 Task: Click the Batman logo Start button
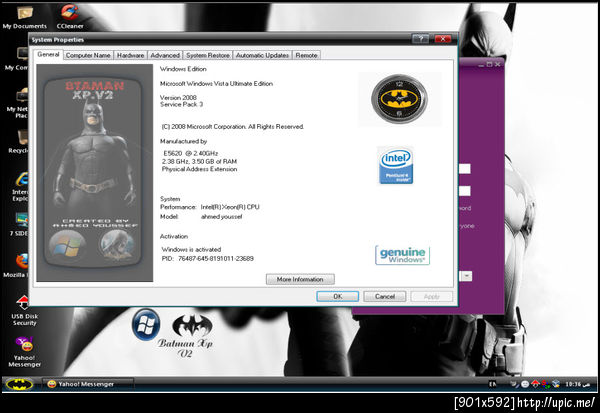pos(19,384)
